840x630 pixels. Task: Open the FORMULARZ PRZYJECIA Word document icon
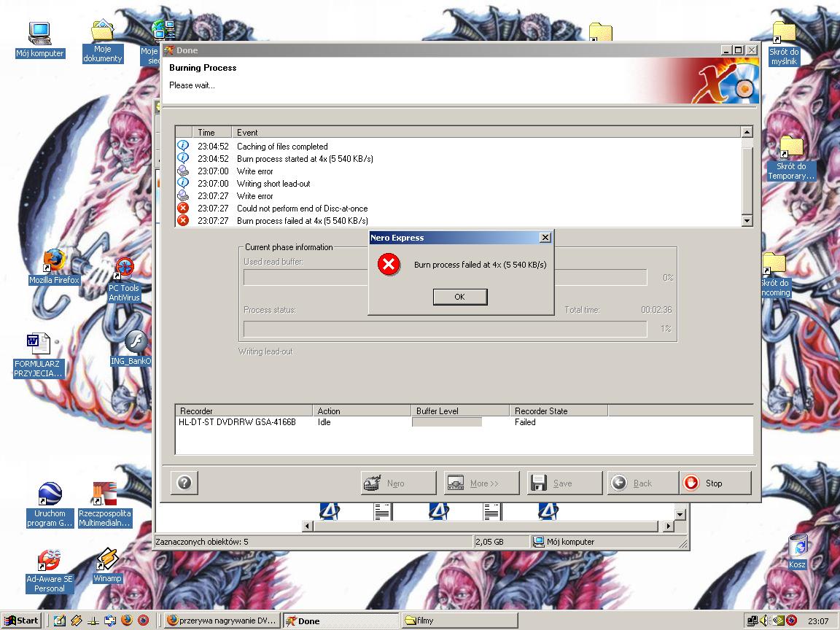[37, 357]
